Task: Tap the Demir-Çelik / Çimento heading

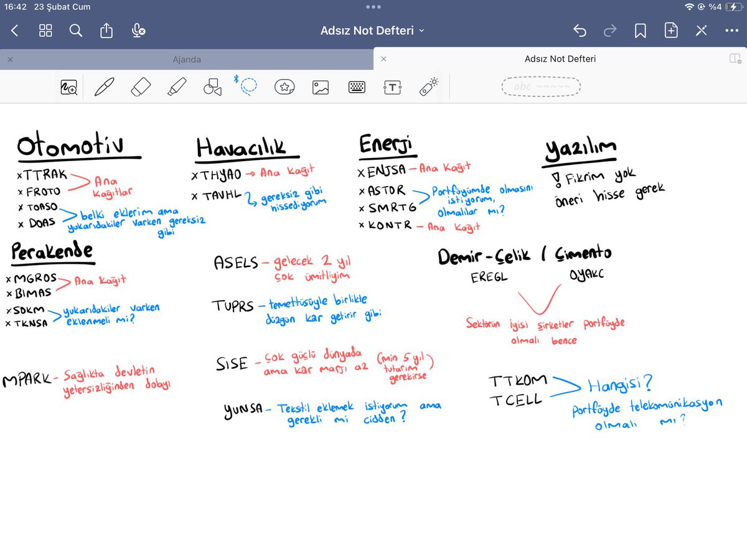Action: click(525, 255)
